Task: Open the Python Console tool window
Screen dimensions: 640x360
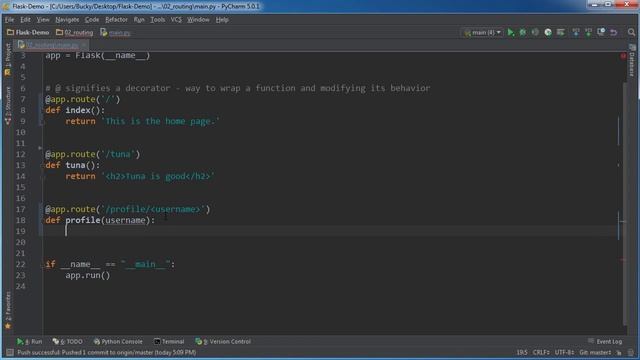Action: pyautogui.click(x=118, y=341)
